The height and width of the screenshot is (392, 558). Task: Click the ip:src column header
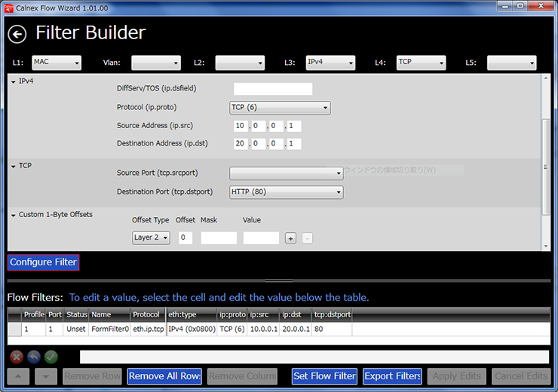(263, 315)
